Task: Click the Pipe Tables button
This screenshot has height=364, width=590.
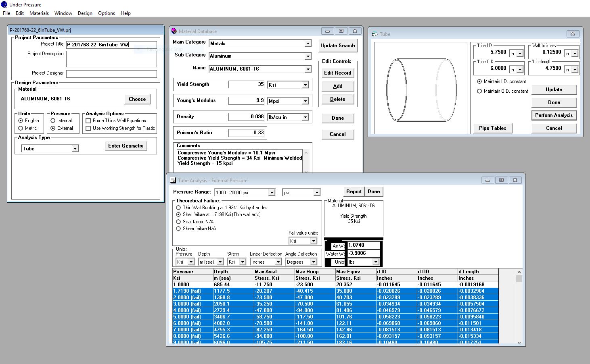Action: pos(493,128)
